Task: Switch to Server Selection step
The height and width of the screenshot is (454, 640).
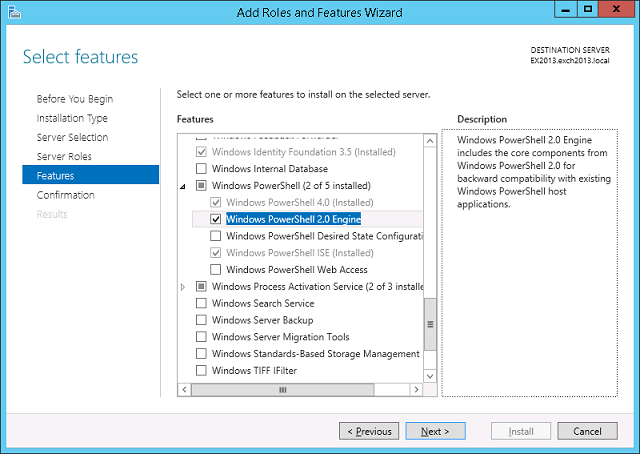Action: (72, 137)
